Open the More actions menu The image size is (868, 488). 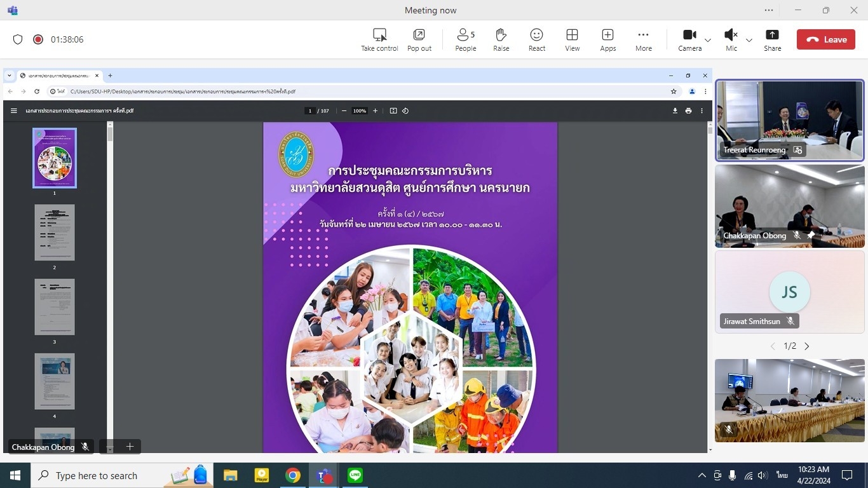[x=644, y=39]
